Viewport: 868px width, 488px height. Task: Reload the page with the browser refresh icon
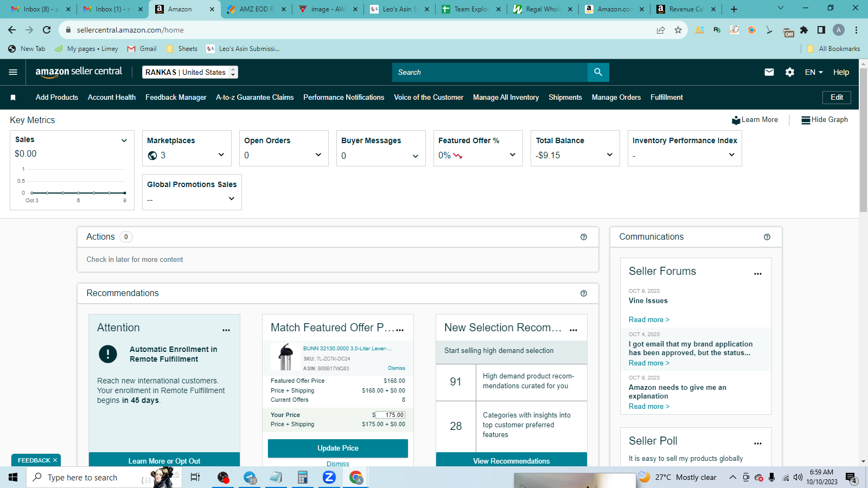click(x=47, y=30)
